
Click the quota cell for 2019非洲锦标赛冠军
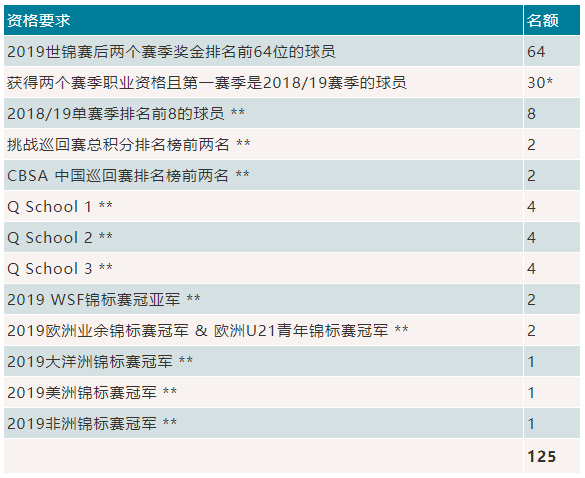click(x=552, y=423)
